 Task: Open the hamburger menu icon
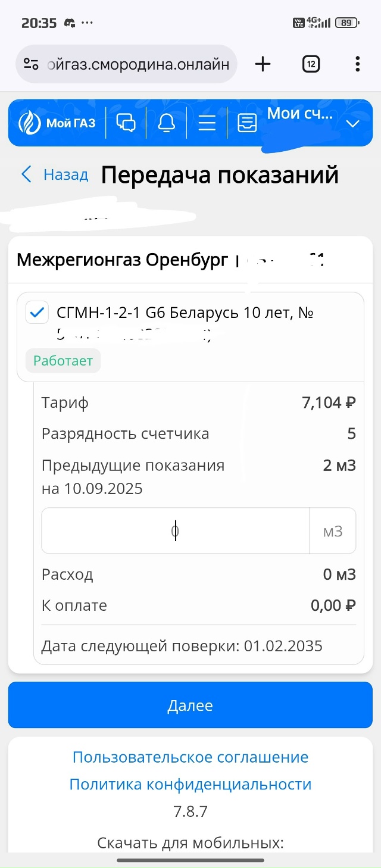[x=207, y=123]
